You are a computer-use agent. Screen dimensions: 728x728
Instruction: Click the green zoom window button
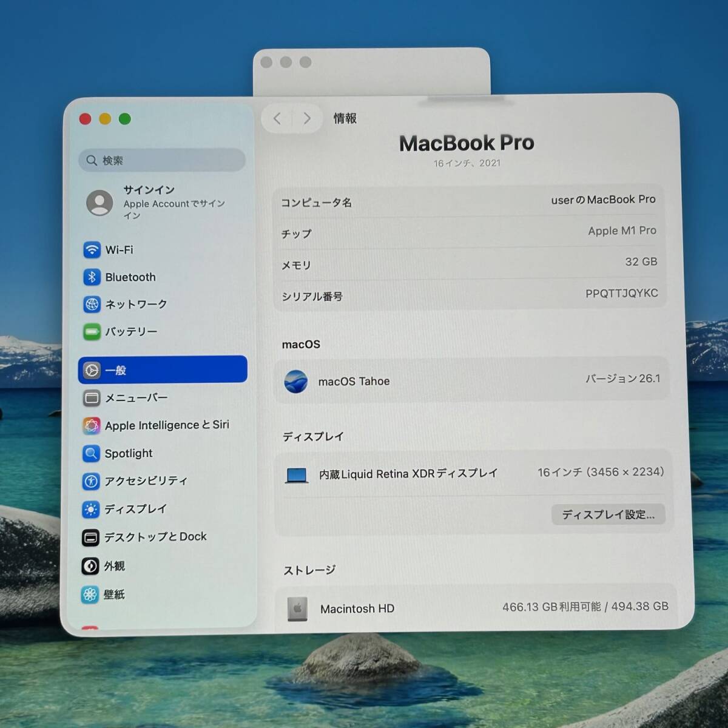(125, 119)
